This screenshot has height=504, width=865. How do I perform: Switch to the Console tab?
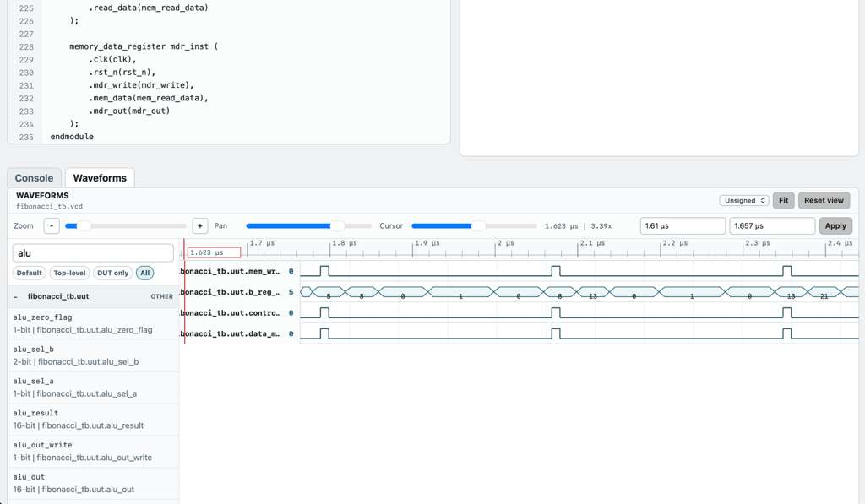tap(34, 178)
